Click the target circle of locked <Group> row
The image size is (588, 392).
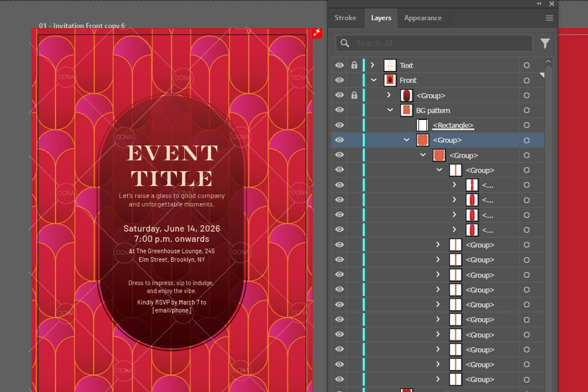(x=527, y=95)
